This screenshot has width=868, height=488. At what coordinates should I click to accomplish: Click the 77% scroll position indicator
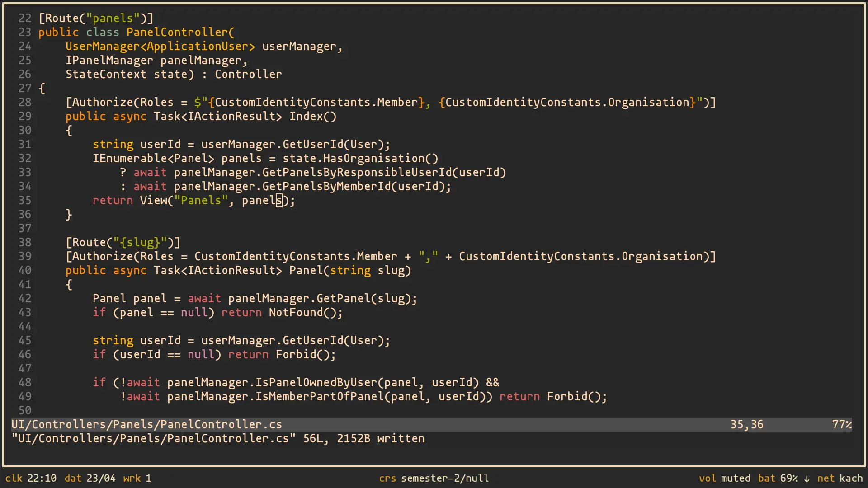pos(841,424)
